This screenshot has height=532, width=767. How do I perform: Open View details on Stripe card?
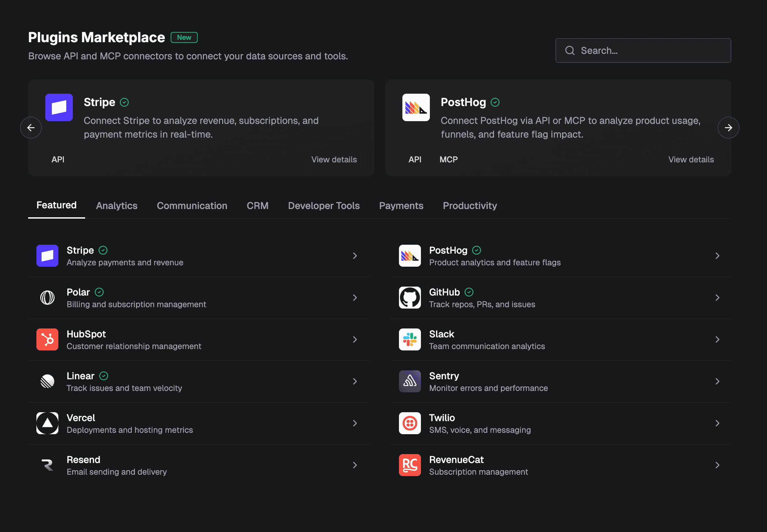pyautogui.click(x=334, y=160)
